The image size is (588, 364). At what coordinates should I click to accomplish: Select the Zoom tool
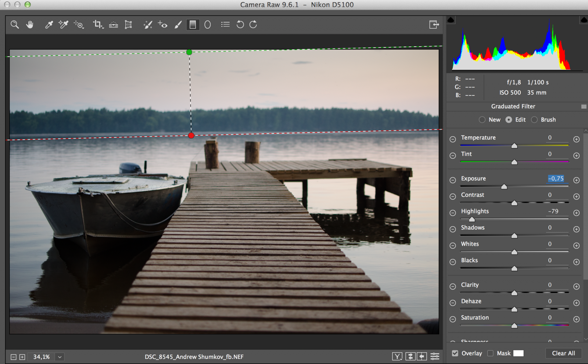tap(15, 25)
